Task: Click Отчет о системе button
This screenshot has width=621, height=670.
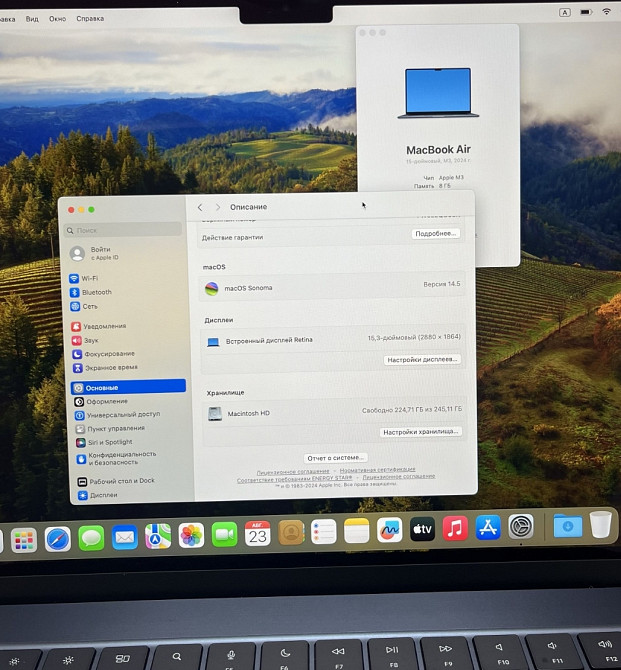Action: [x=336, y=458]
